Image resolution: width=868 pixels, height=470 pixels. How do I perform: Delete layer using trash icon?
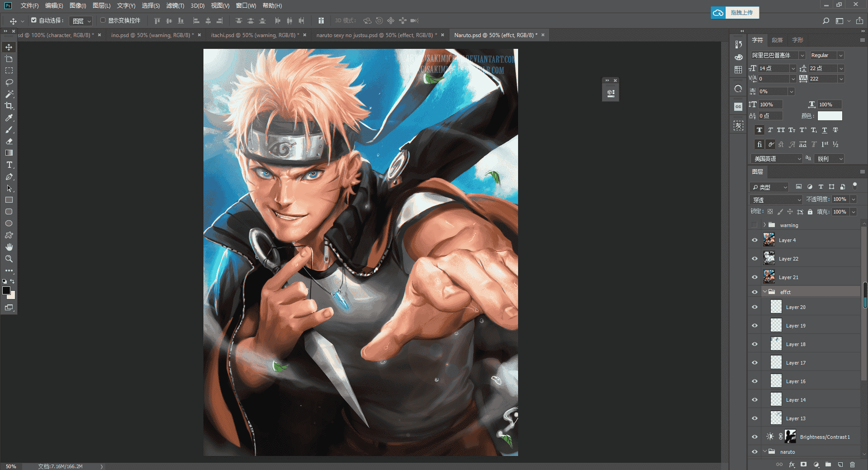coord(852,464)
